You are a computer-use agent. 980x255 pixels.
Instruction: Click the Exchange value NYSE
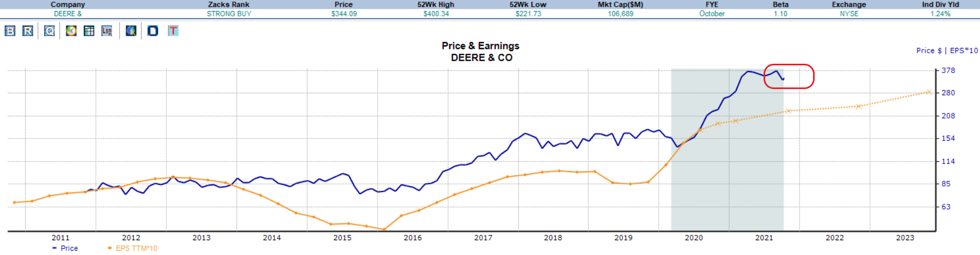(x=849, y=14)
